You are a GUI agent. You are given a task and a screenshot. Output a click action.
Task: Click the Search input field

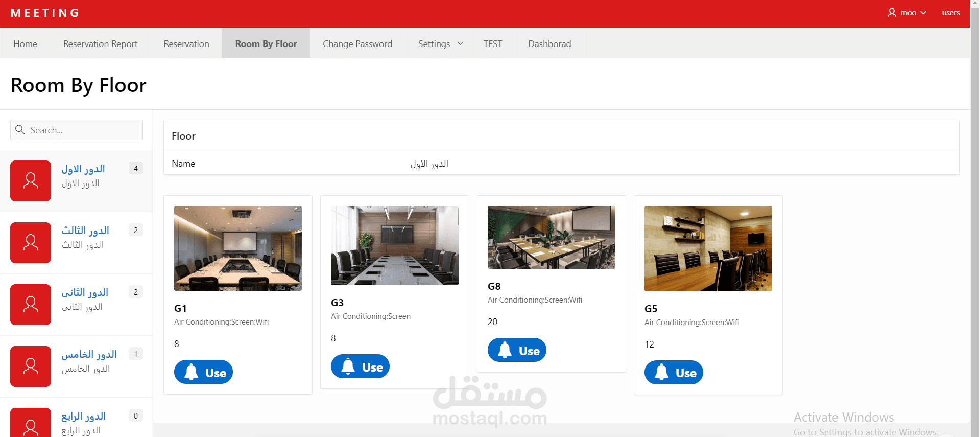[77, 130]
